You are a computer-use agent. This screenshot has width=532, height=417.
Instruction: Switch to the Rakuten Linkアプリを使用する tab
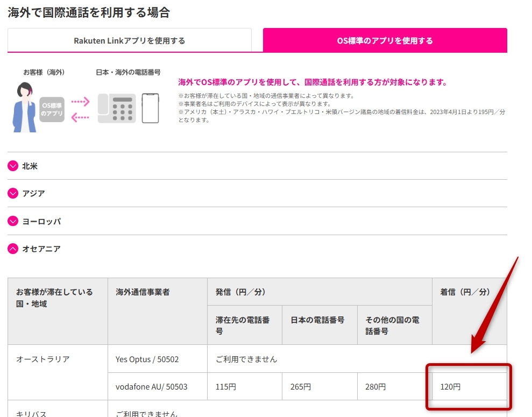(130, 40)
